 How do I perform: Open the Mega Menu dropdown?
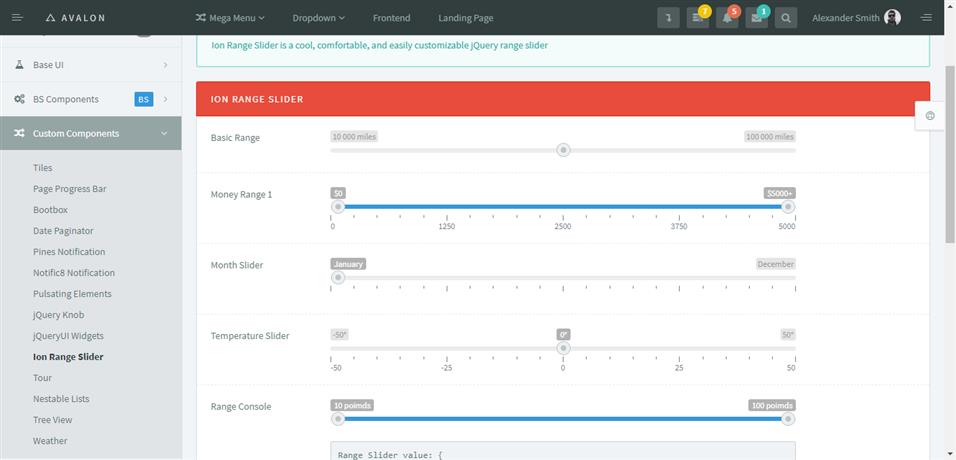coord(230,18)
